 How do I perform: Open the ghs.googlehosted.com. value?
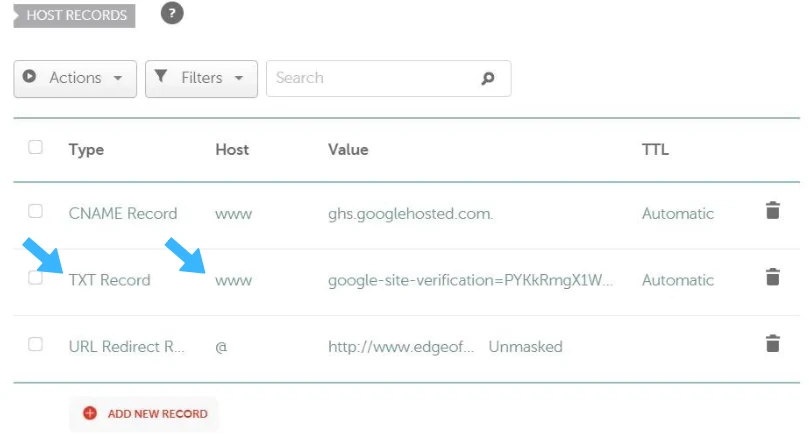click(x=410, y=214)
